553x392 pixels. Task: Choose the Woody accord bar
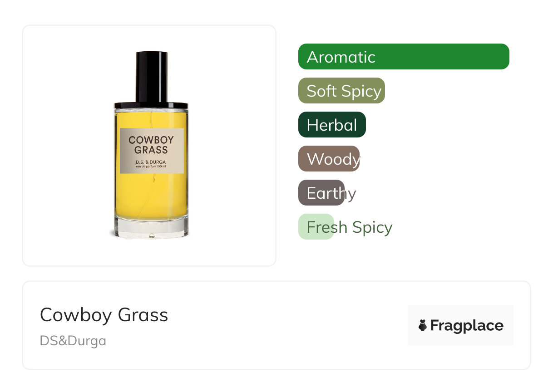[329, 159]
